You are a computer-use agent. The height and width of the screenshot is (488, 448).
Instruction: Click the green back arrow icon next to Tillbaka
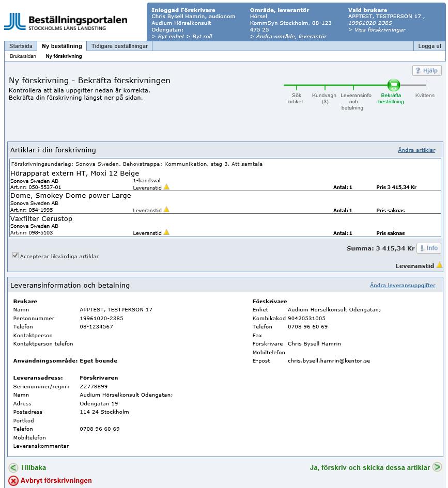[x=13, y=467]
